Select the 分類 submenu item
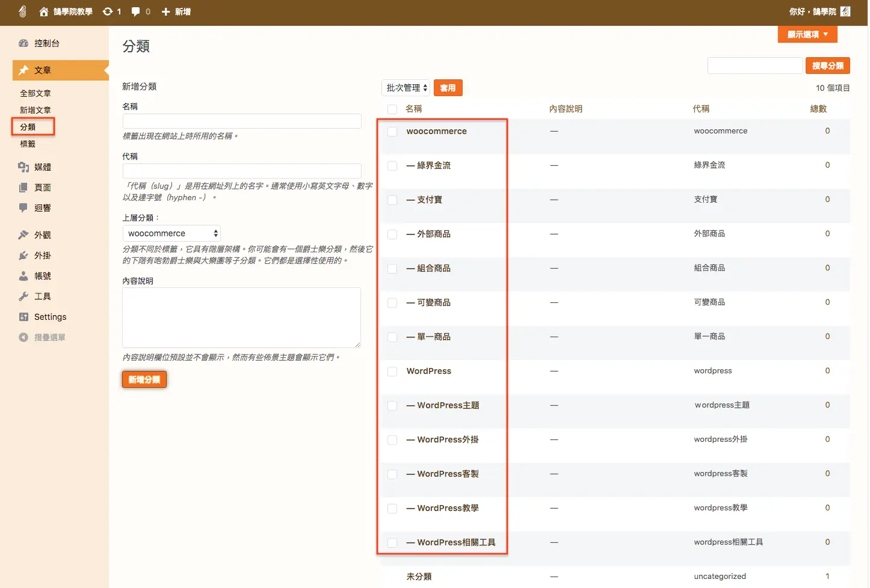The width and height of the screenshot is (870, 588). tap(28, 127)
